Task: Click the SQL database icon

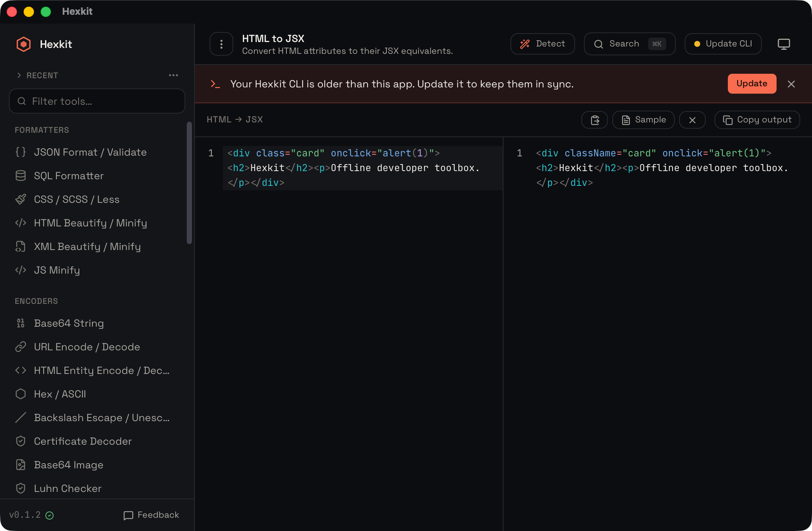Action: [x=21, y=176]
